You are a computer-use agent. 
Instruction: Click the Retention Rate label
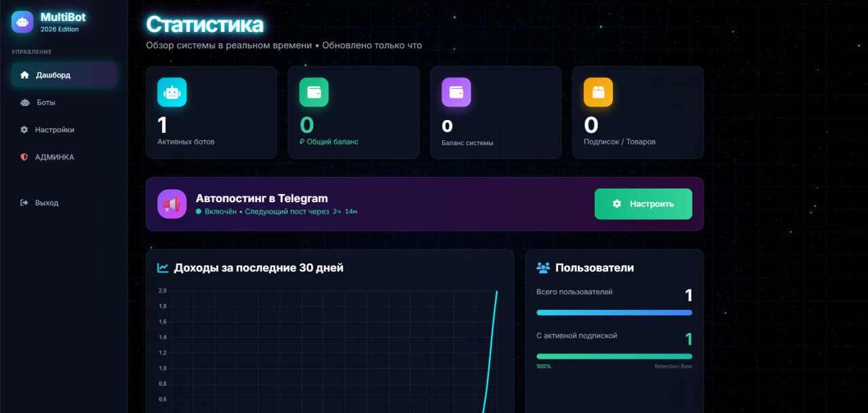[673, 367]
